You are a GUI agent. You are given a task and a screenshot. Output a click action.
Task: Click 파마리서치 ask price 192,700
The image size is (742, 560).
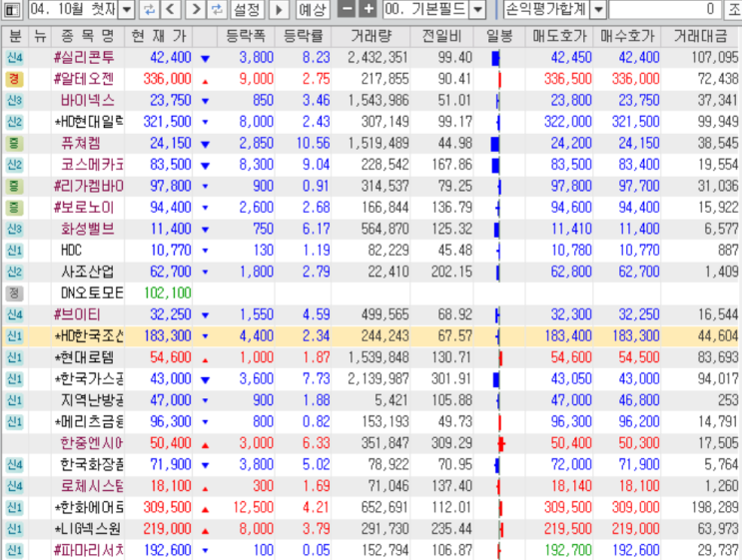point(568,550)
